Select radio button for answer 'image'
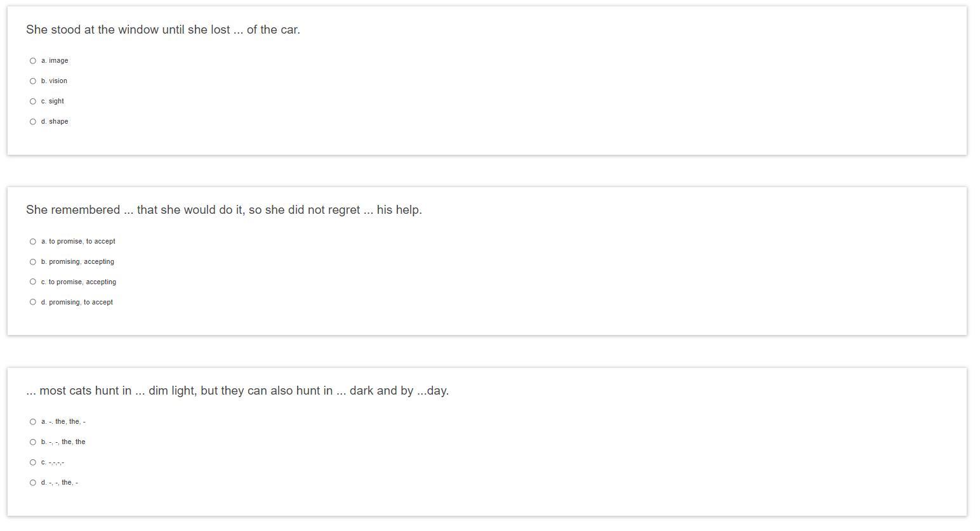The width and height of the screenshot is (980, 531). (33, 61)
